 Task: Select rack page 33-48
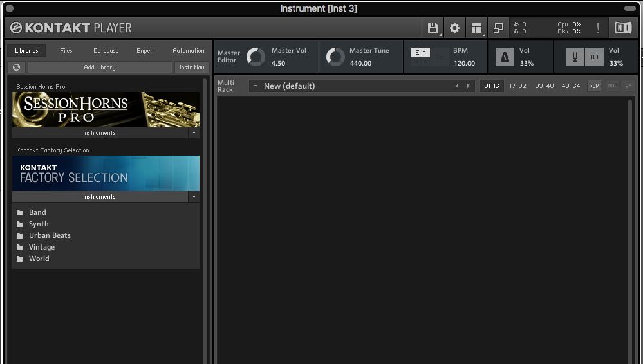click(544, 86)
